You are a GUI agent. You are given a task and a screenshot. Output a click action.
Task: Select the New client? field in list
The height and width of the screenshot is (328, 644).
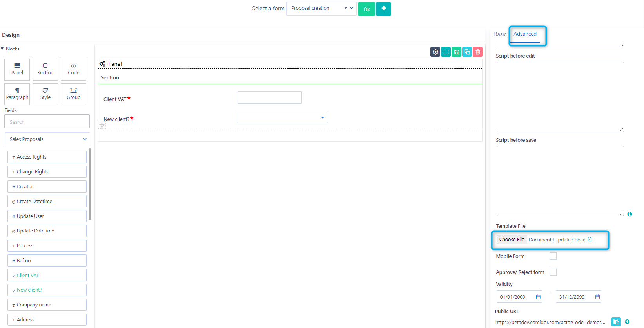pyautogui.click(x=47, y=290)
